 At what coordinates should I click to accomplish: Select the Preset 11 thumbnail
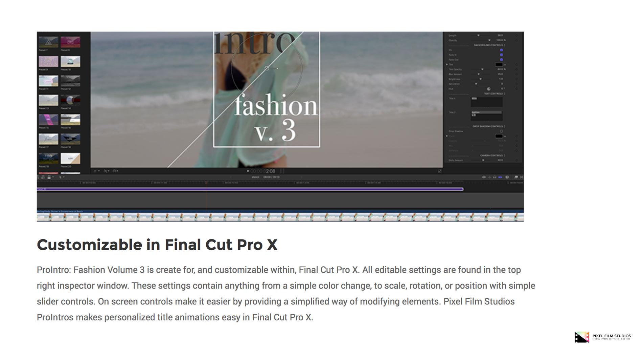click(48, 81)
